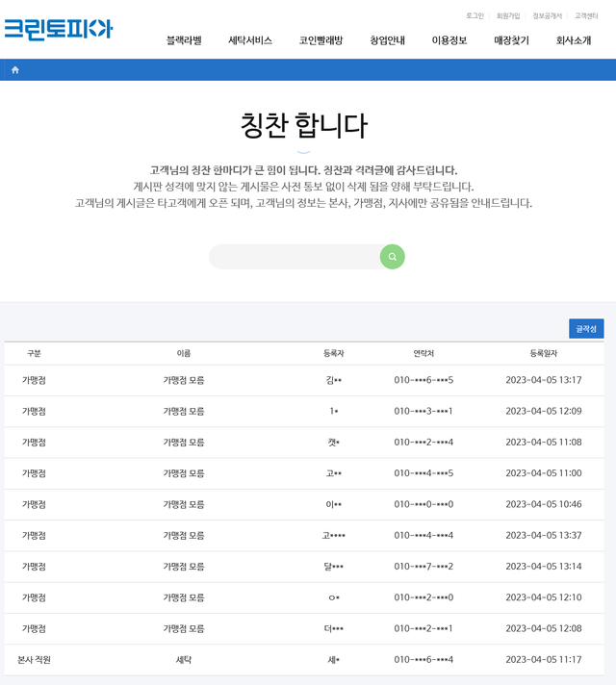Screen dimensions: 616x685
Task: Open the 세탁 post from 본사 직원 row
Action: [184, 660]
